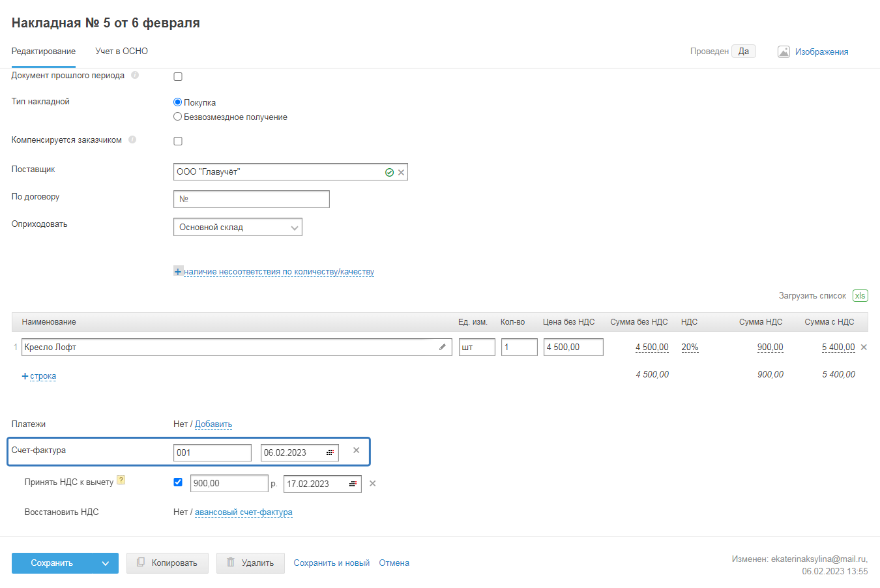This screenshot has height=588, width=880.
Task: Click the help icon next to Принять НДС к вычету
Action: pos(121,481)
